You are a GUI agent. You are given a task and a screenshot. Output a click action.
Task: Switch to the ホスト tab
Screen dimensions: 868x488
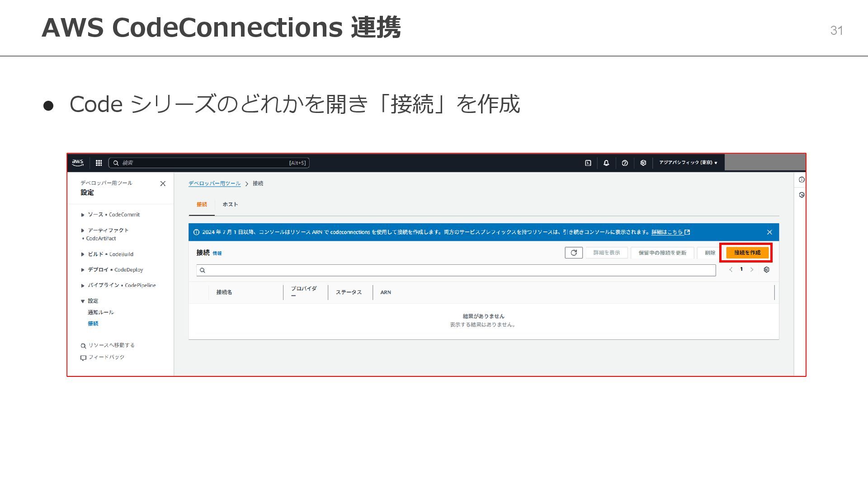click(230, 205)
